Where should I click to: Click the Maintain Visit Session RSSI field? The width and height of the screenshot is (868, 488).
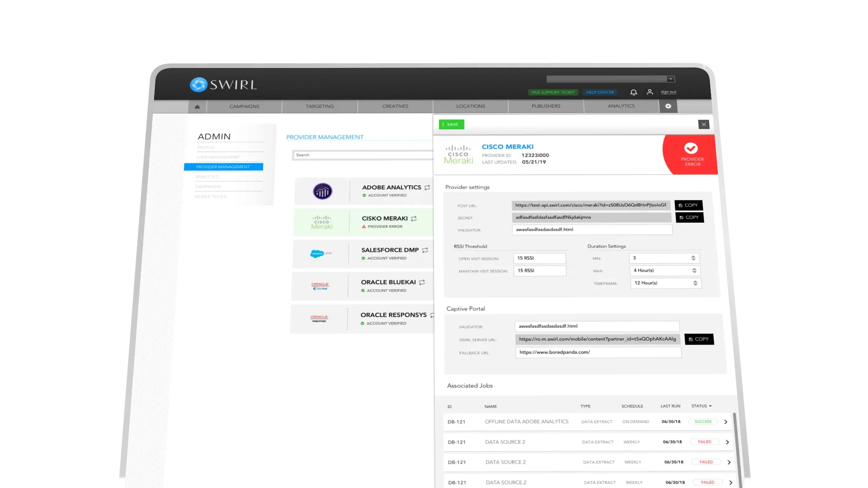tap(540, 271)
